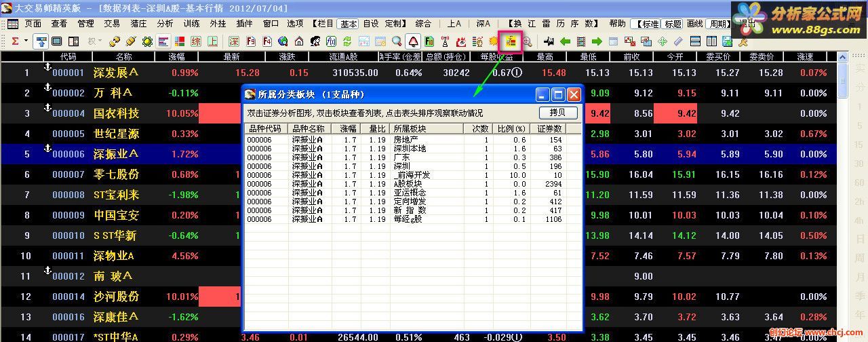Viewport: 868px width, 342px height.
Task: Click the four-color blocks icon
Action: [x=180, y=41]
